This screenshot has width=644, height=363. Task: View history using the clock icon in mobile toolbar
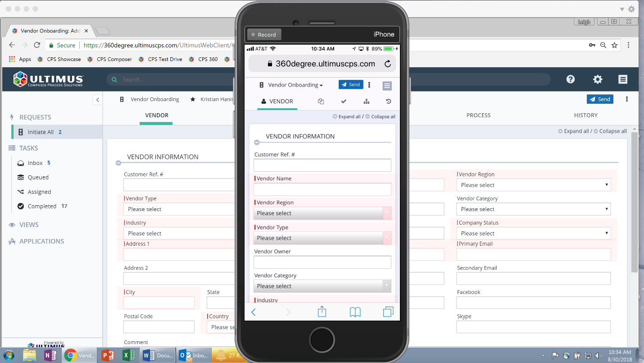pos(388,101)
